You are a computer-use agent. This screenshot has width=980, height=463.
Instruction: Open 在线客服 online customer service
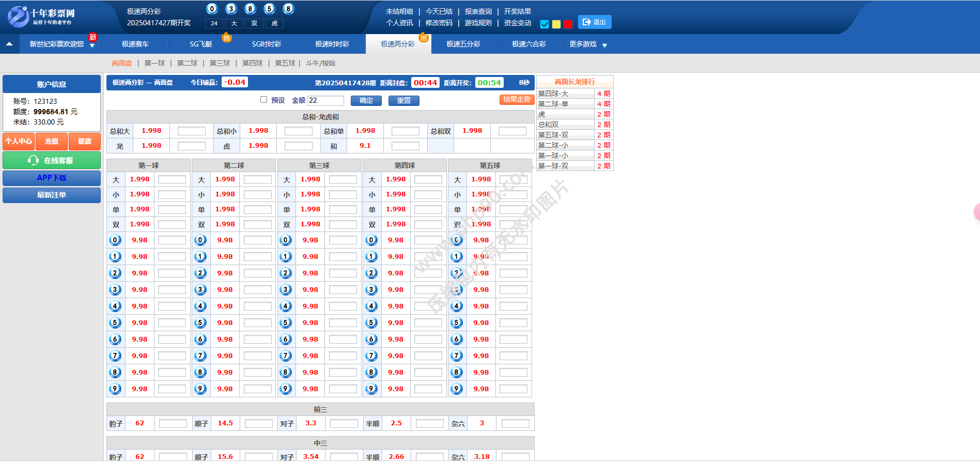coord(52,161)
